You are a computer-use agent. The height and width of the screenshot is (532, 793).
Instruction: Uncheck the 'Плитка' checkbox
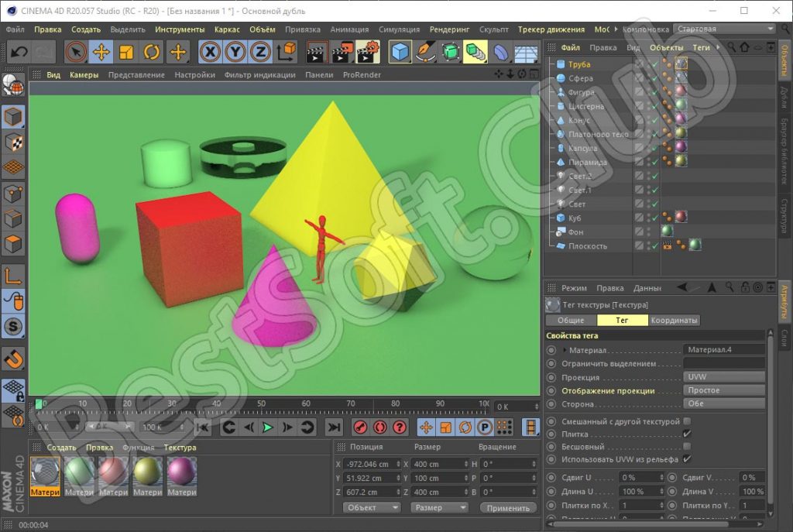[x=687, y=434]
